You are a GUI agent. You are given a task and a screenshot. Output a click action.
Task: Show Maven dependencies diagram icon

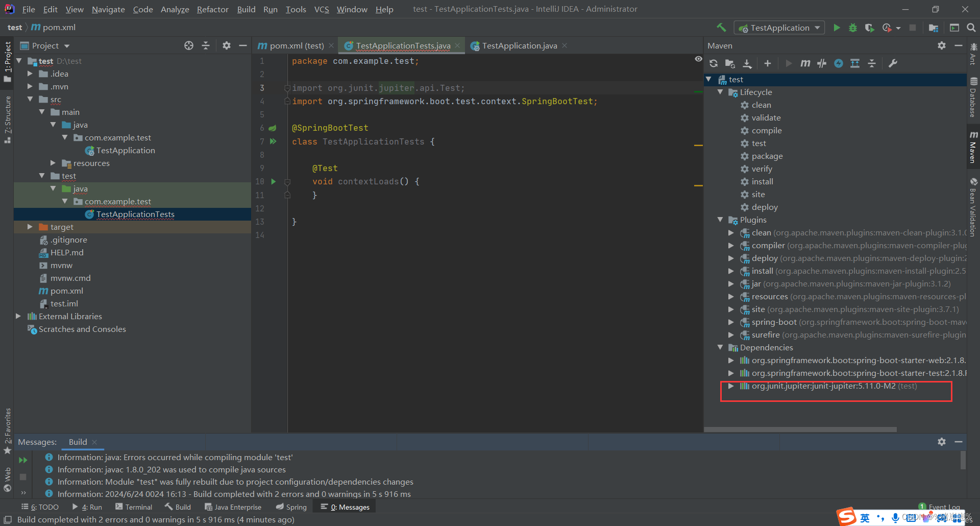coord(855,63)
